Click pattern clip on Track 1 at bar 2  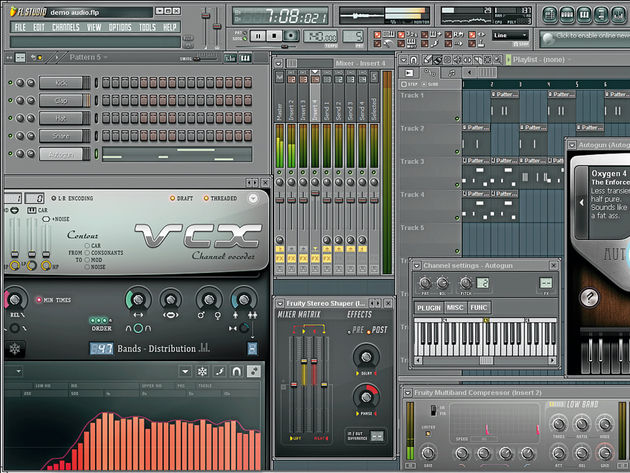coord(505,106)
